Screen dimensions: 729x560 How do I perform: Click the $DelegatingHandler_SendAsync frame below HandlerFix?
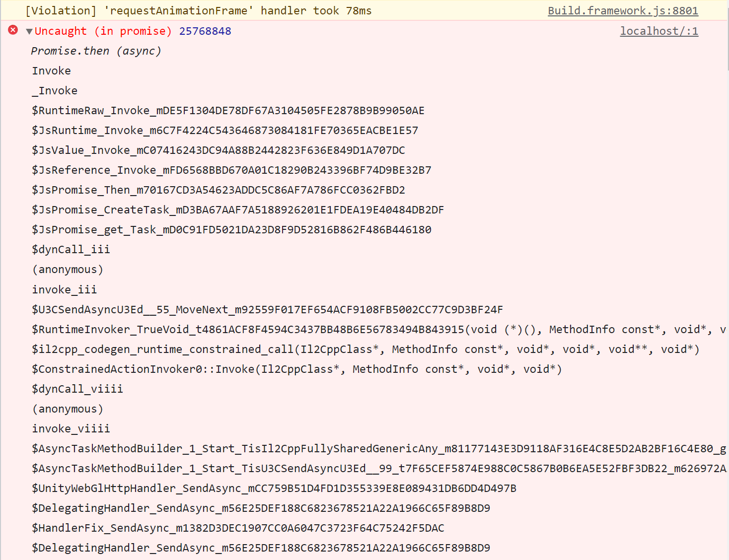coord(261,548)
